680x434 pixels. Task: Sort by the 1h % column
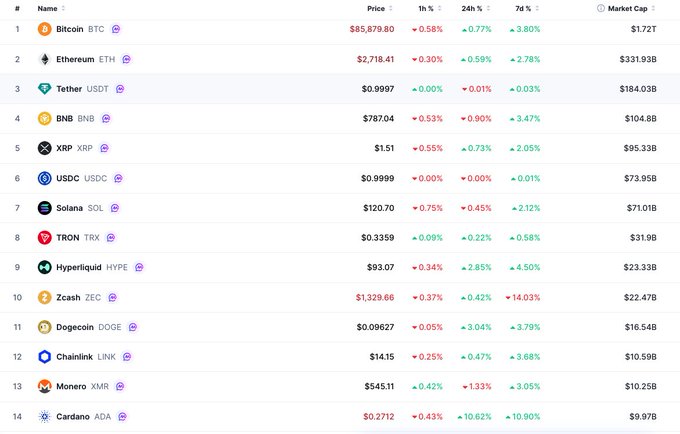[430, 8]
